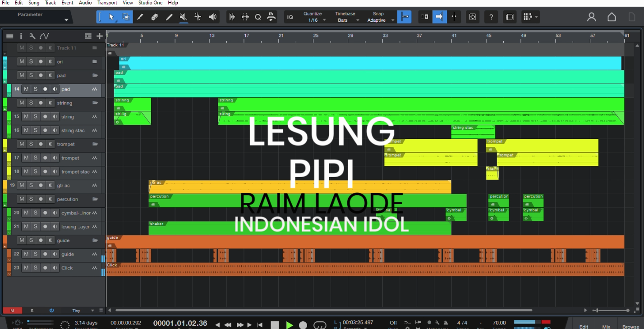
Task: Click the Record button in transport
Action: (304, 325)
